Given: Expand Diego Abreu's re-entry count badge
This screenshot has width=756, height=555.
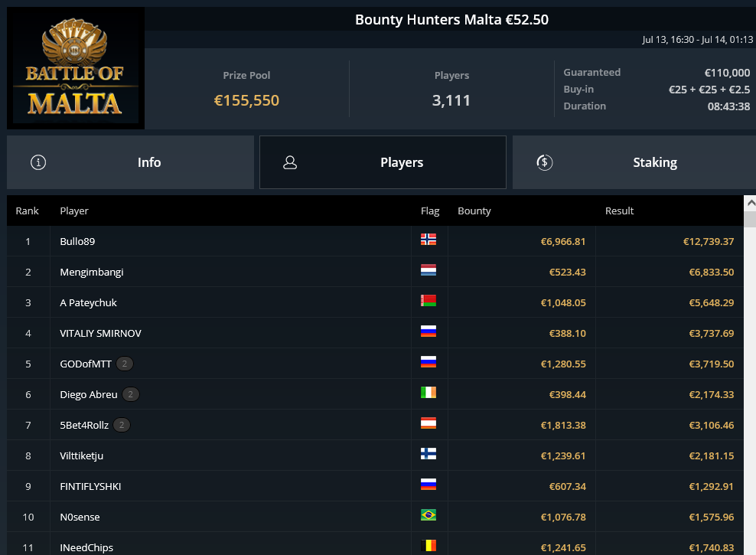Looking at the screenshot, I should 131,394.
